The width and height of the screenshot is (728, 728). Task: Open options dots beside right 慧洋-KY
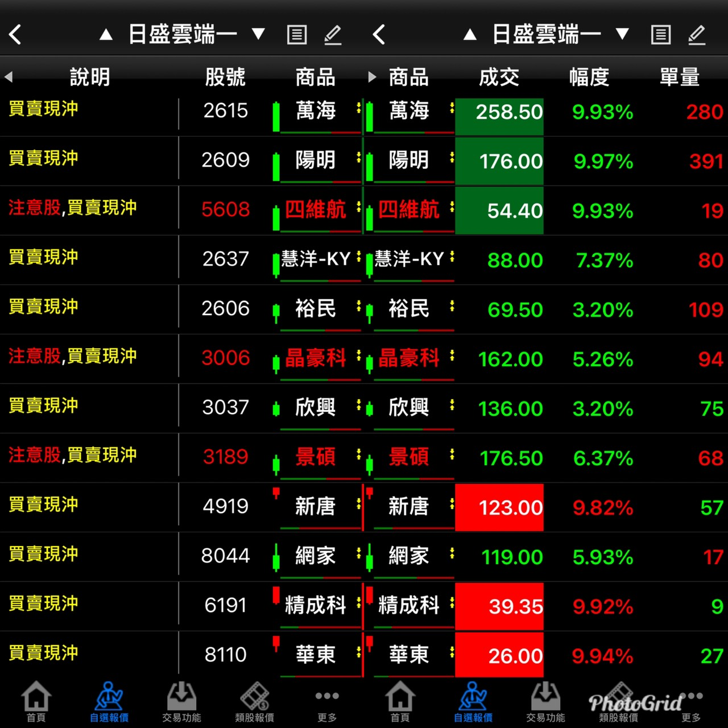tap(452, 256)
